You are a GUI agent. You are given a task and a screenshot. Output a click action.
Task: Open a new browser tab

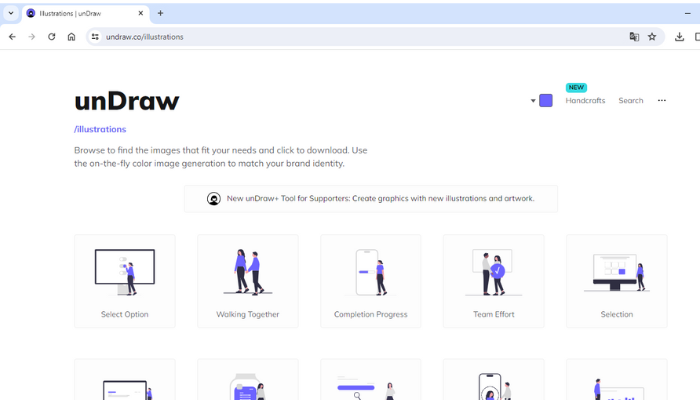click(x=160, y=13)
